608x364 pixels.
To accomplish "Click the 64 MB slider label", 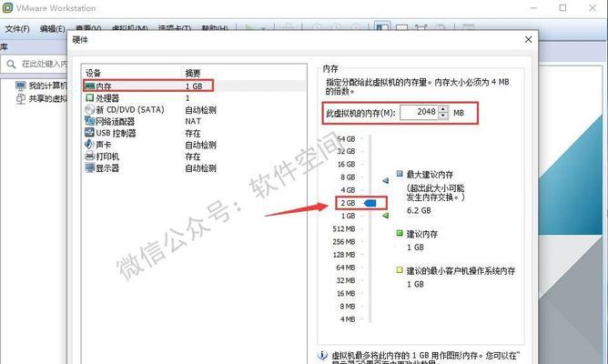I will pos(346,268).
